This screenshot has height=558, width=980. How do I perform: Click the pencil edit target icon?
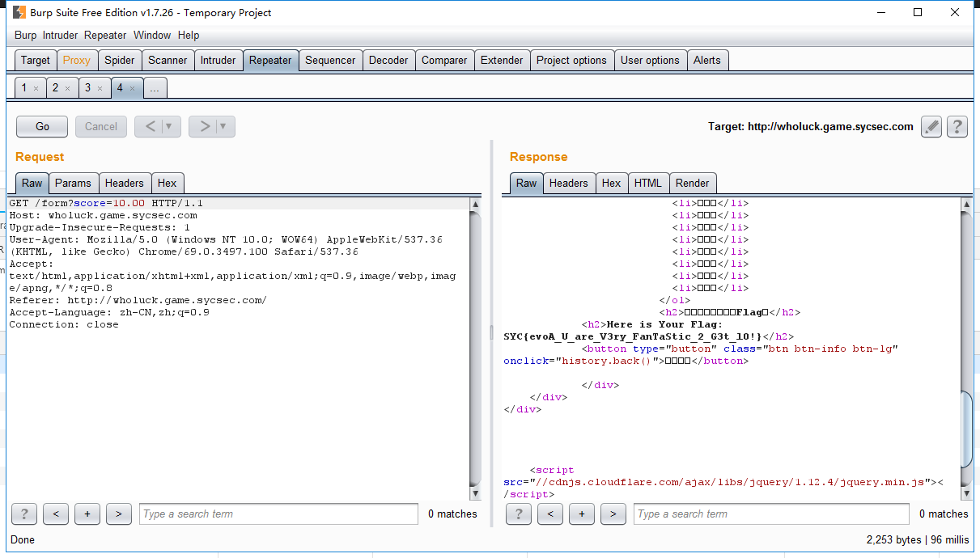(x=931, y=126)
